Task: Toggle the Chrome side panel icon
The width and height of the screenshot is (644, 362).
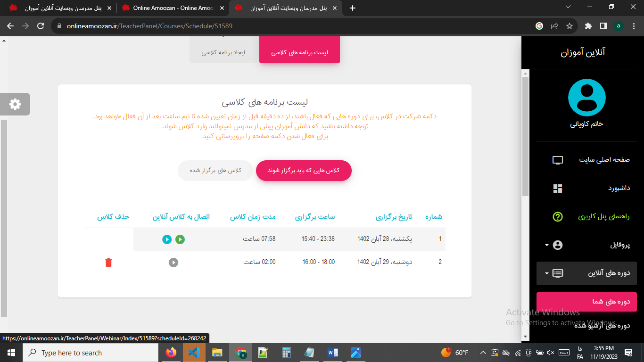Action: click(603, 26)
